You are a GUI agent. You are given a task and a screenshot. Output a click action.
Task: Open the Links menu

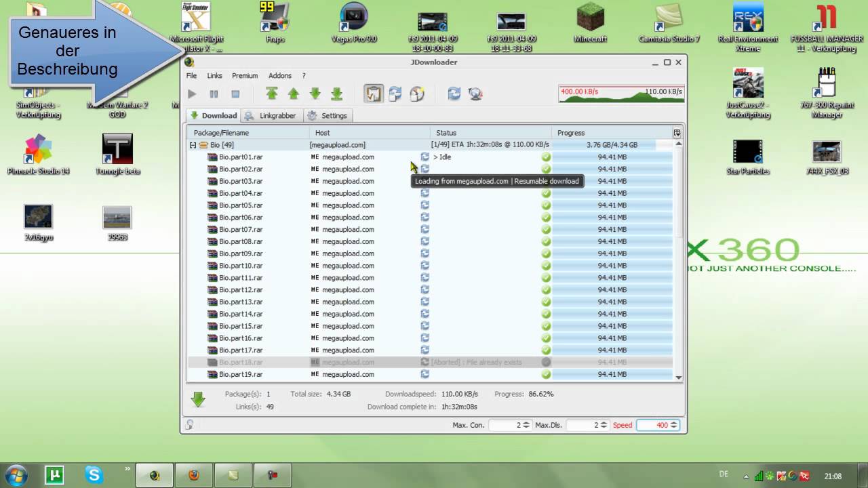214,76
